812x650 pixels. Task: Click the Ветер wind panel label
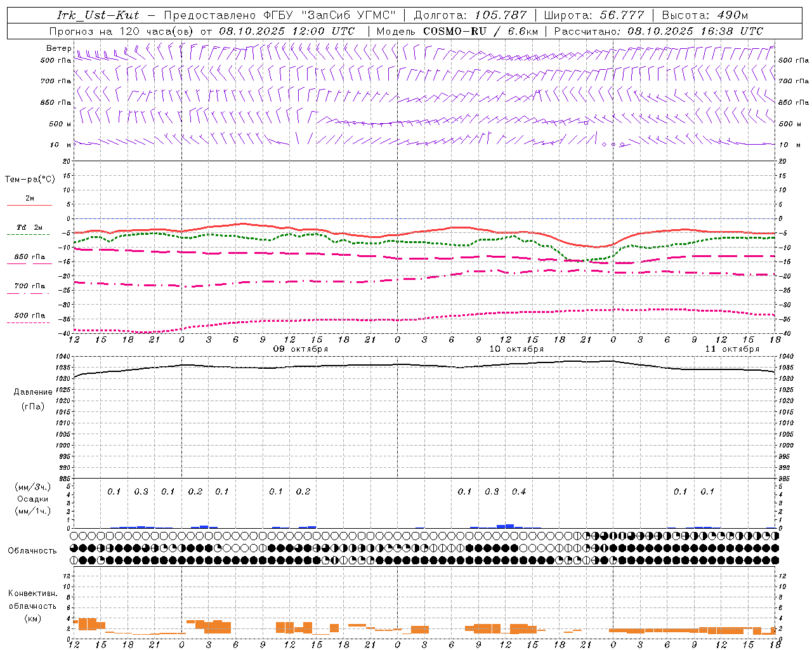pos(59,48)
